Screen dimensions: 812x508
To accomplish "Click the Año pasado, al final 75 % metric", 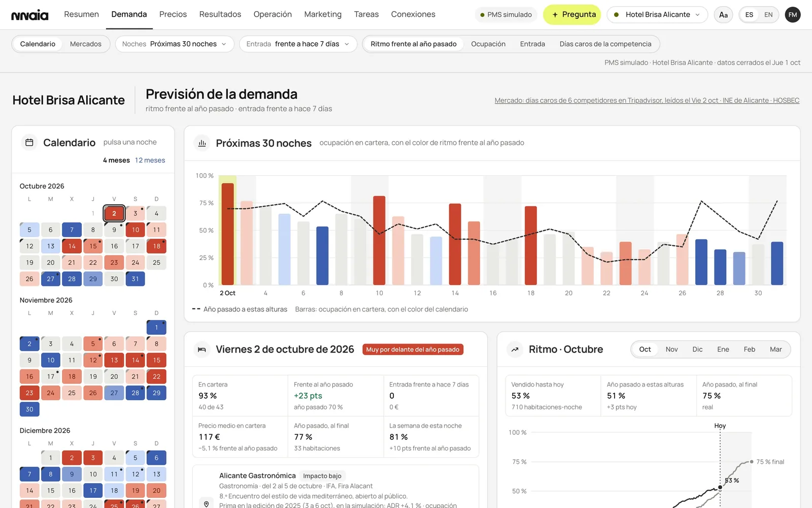I will [744, 396].
